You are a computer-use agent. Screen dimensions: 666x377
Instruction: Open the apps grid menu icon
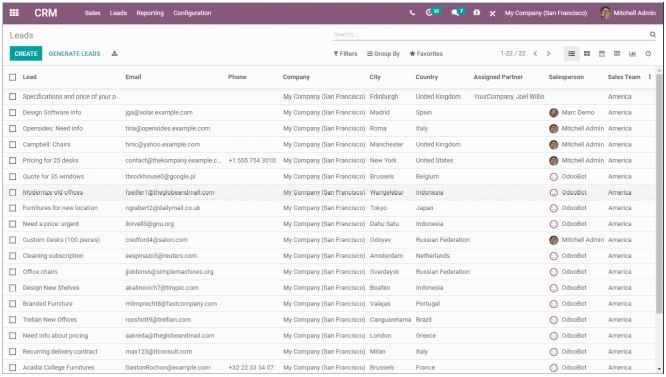14,13
